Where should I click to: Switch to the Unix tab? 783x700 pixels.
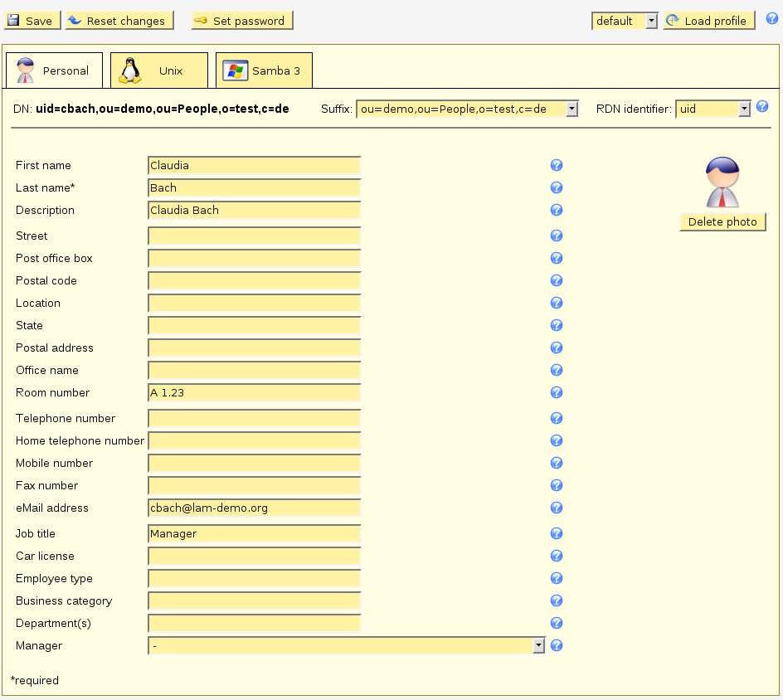(x=159, y=70)
